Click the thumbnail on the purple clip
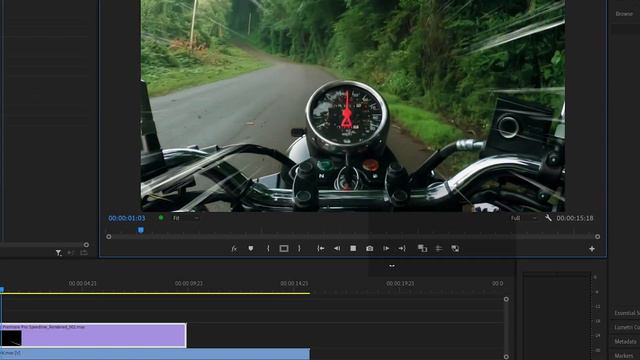The image size is (640, 360). [x=11, y=338]
